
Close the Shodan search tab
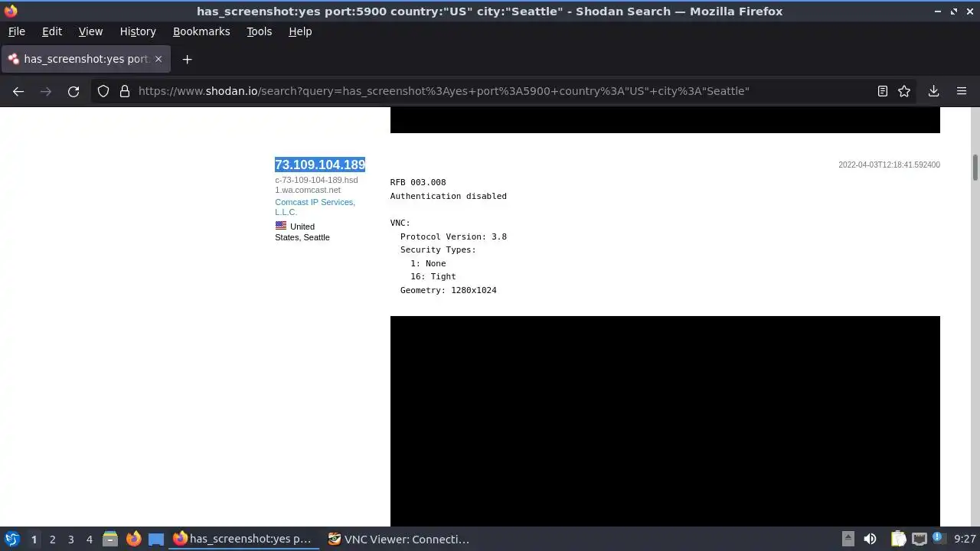coord(158,59)
